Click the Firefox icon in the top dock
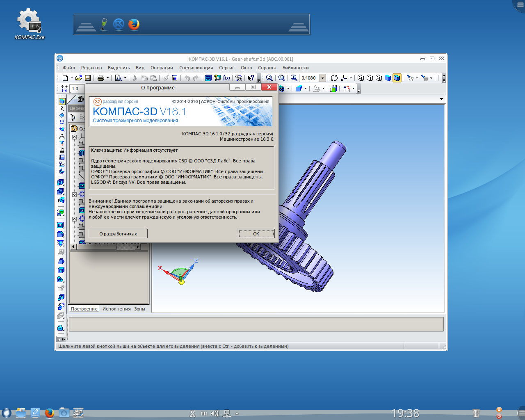 pos(134,25)
